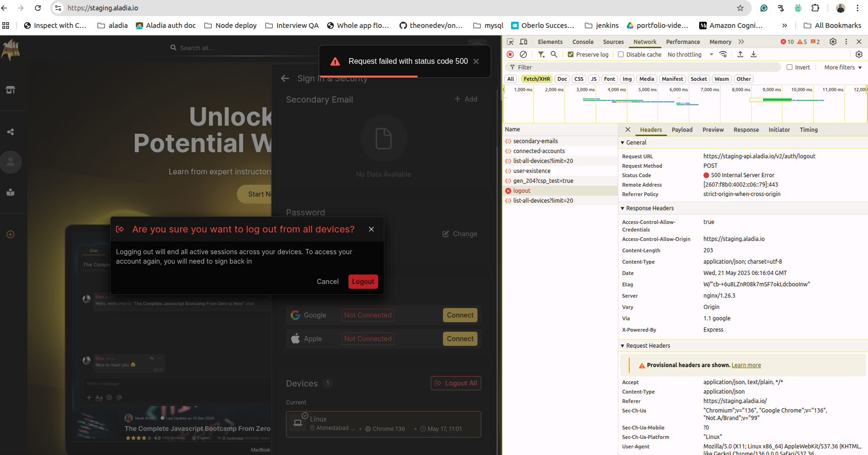
Task: Dismiss the status code 500 error toast
Action: tap(476, 61)
